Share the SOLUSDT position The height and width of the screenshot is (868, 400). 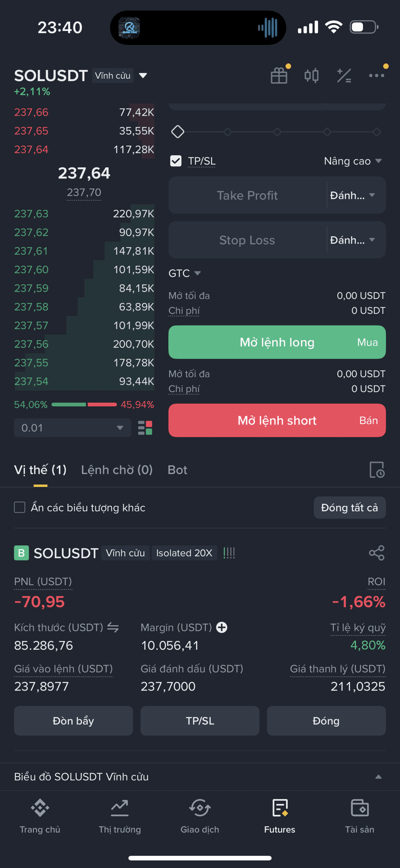coord(377,553)
